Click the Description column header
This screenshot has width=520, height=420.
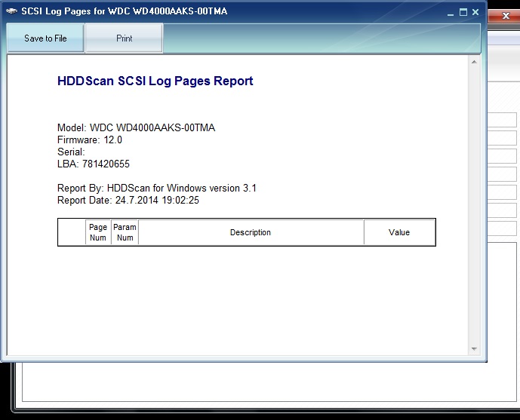(x=251, y=232)
